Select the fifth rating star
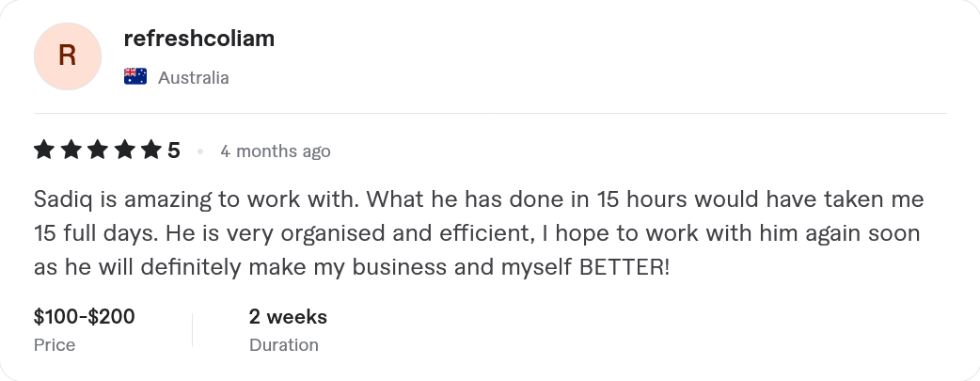The width and height of the screenshot is (980, 381). point(150,151)
